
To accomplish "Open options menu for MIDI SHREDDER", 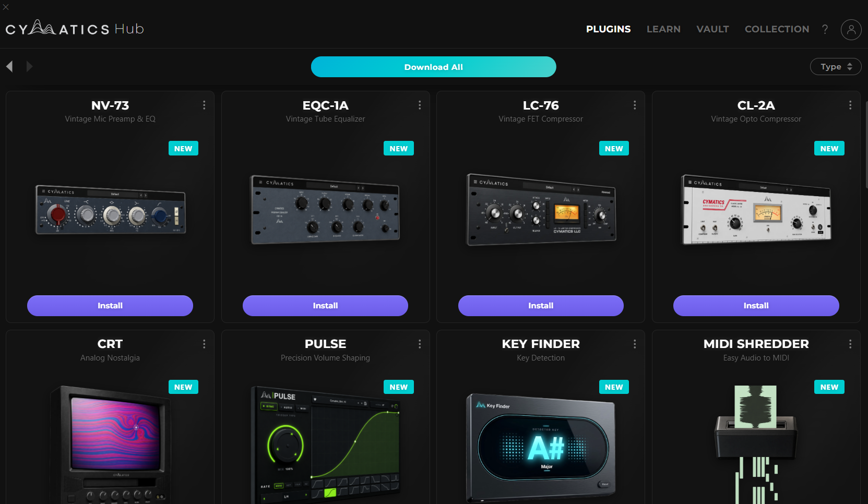I will tap(850, 344).
